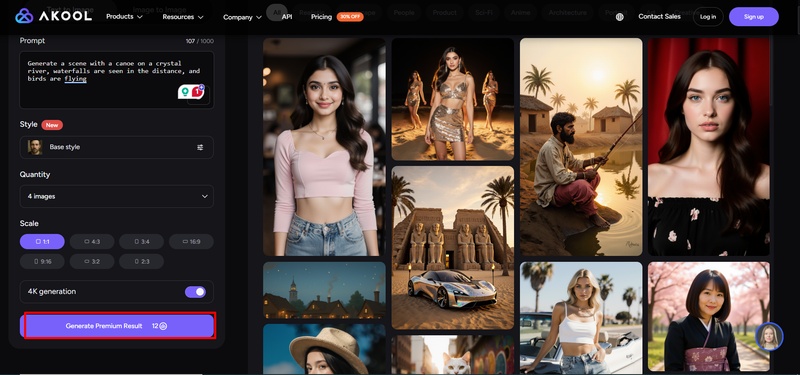Open the Egyptian temple sports car image

tap(453, 247)
